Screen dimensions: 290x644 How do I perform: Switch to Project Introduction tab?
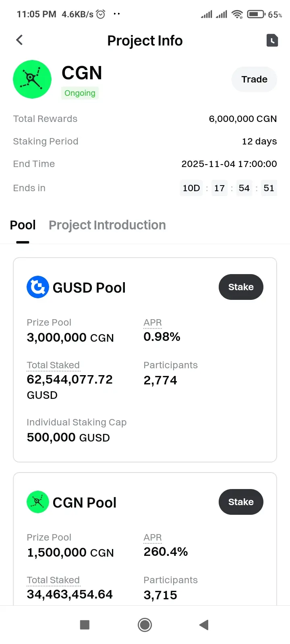coord(107,225)
